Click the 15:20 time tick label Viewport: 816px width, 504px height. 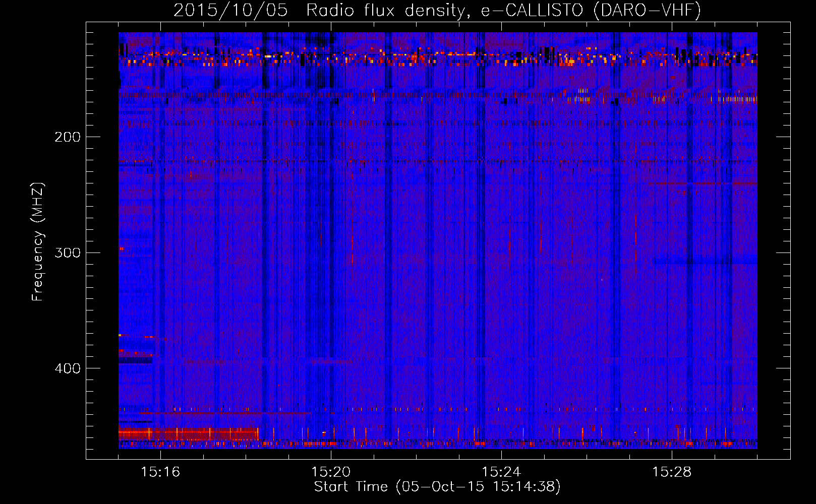[331, 472]
